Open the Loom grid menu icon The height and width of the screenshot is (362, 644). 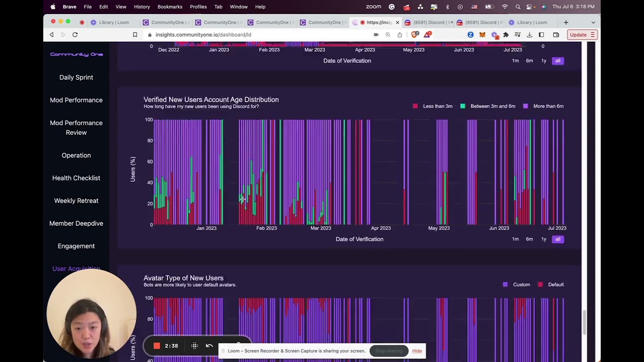pos(195,346)
